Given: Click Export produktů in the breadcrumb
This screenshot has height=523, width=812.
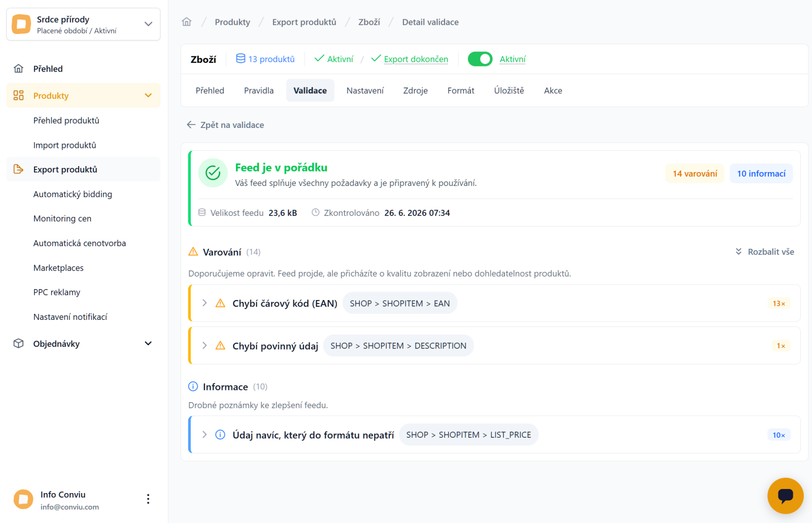Looking at the screenshot, I should point(304,22).
